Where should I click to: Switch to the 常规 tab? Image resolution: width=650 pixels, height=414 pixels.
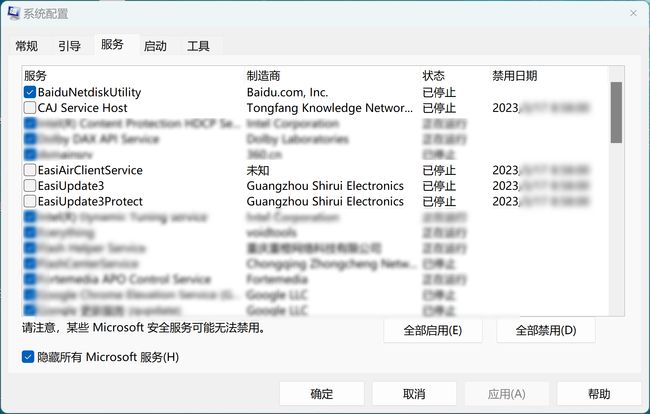pyautogui.click(x=27, y=46)
